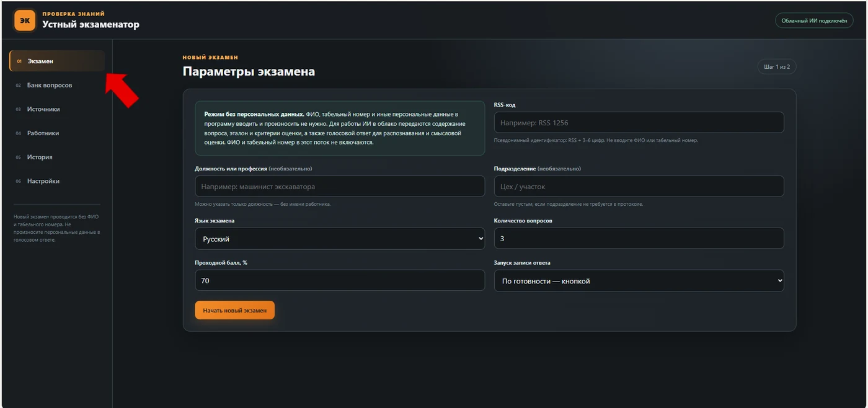
Task: Click the Количество вопросов field
Action: tap(639, 238)
